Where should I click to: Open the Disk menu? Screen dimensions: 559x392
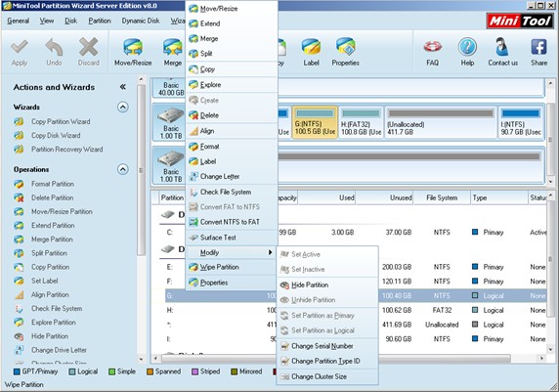[70, 21]
